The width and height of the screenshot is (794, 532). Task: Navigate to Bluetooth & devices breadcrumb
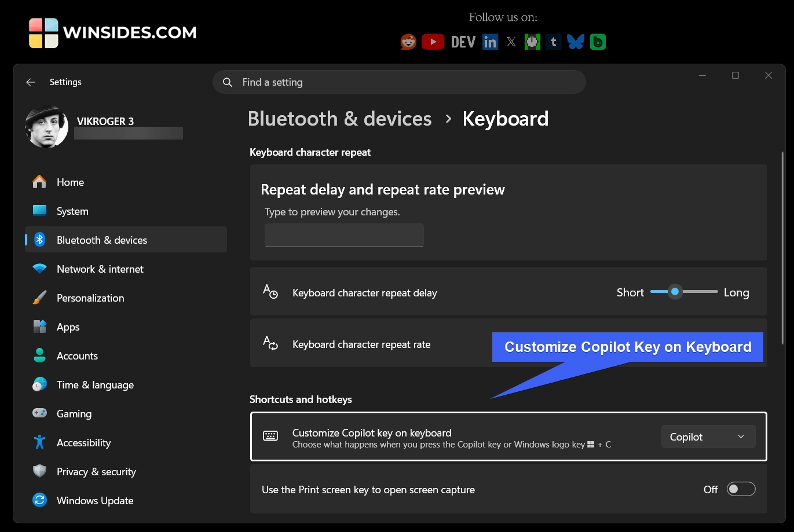pyautogui.click(x=339, y=118)
